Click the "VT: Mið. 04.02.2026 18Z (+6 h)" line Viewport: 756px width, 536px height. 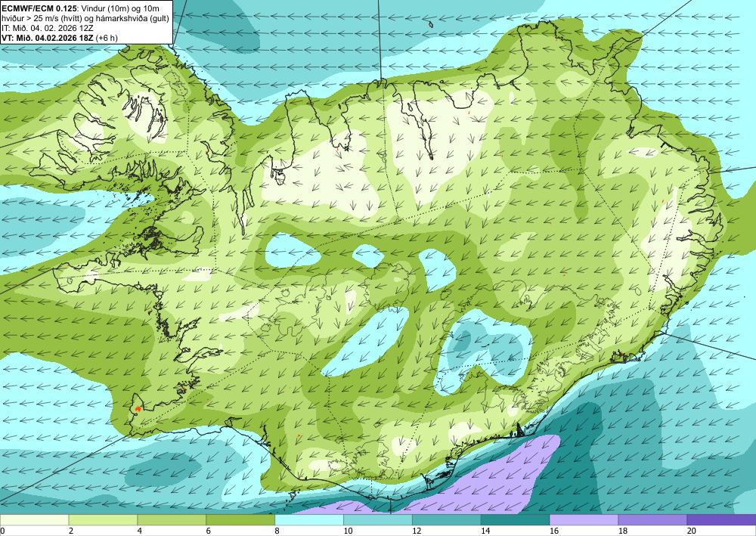tap(59, 38)
